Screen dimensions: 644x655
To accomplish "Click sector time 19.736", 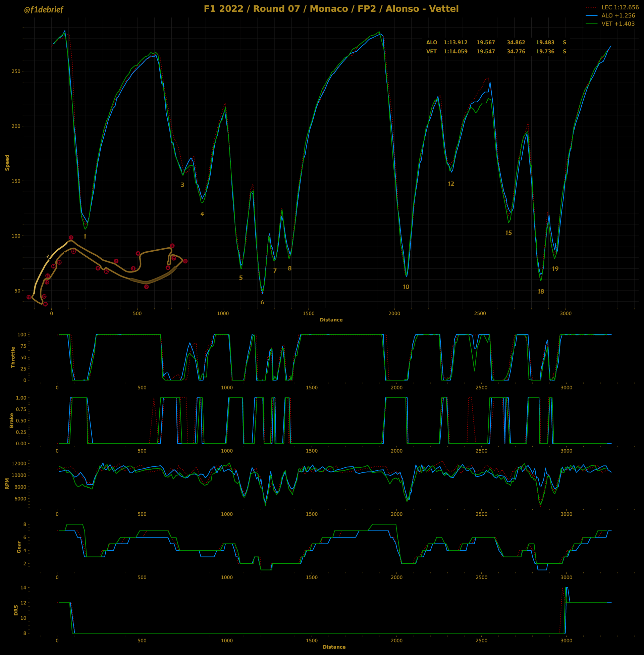I will (x=545, y=52).
